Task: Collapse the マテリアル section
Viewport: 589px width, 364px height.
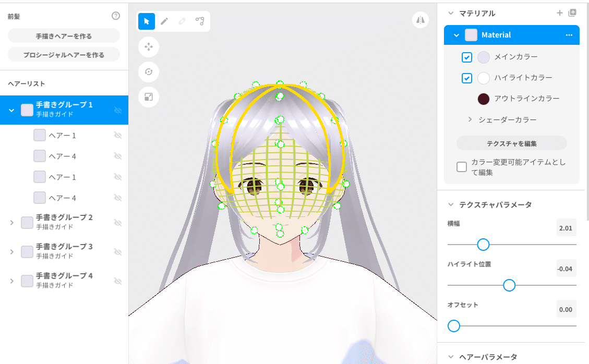Action: 451,13
